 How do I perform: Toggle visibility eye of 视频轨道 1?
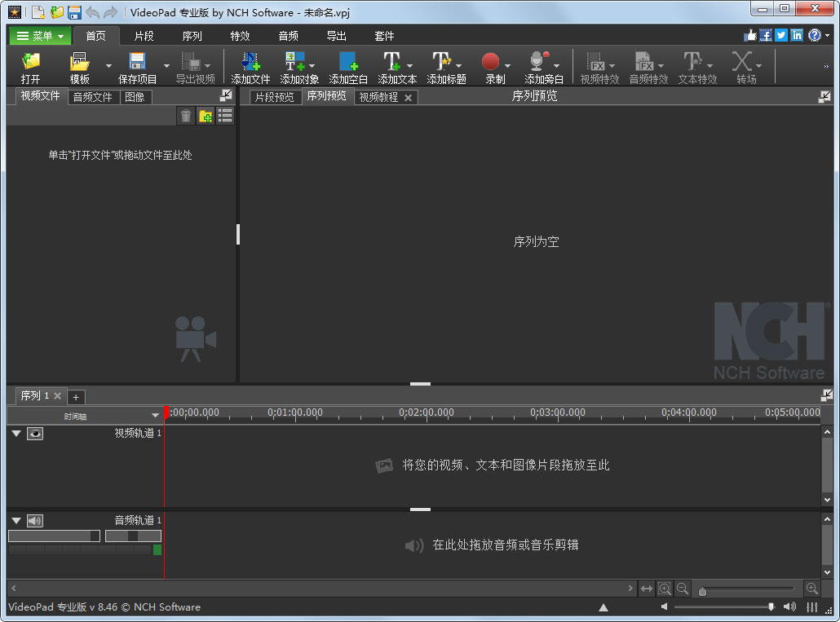tap(35, 434)
